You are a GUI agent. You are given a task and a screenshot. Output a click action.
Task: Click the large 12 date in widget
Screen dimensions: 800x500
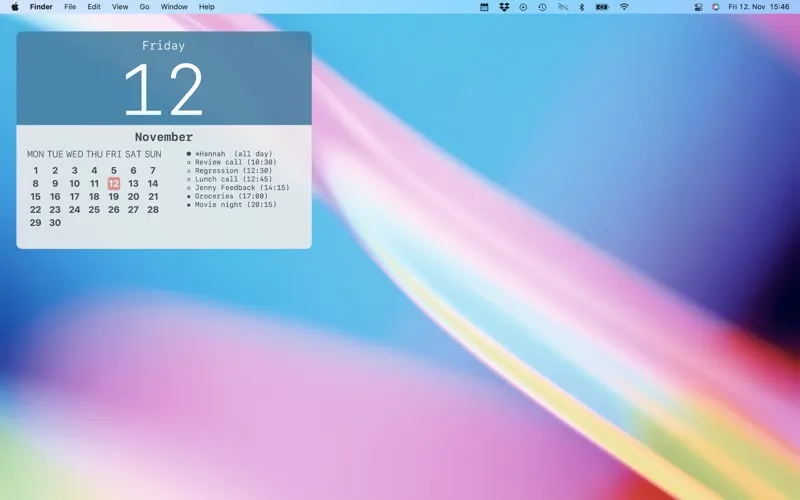(164, 90)
